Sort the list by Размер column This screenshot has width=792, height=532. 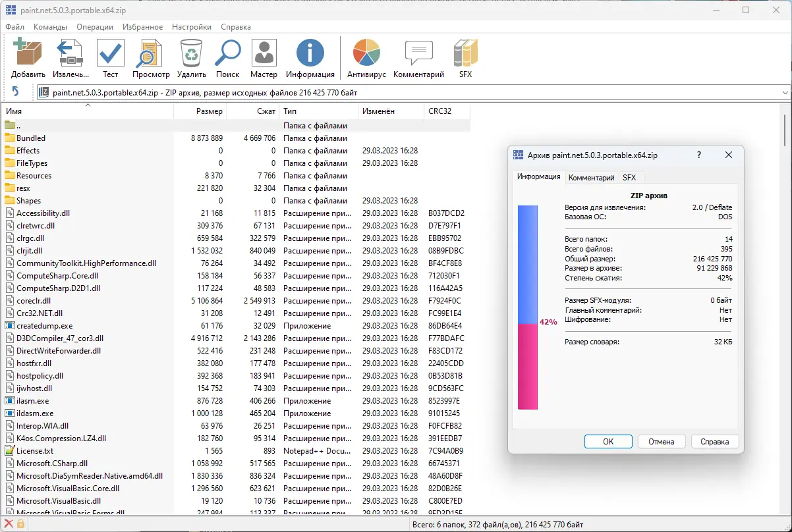click(x=200, y=111)
